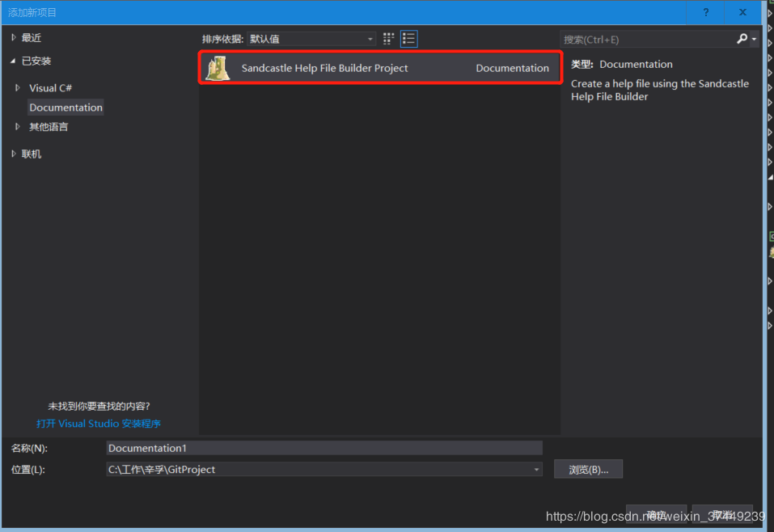
Task: Click the 浏览(B)... browse button
Action: coord(588,469)
